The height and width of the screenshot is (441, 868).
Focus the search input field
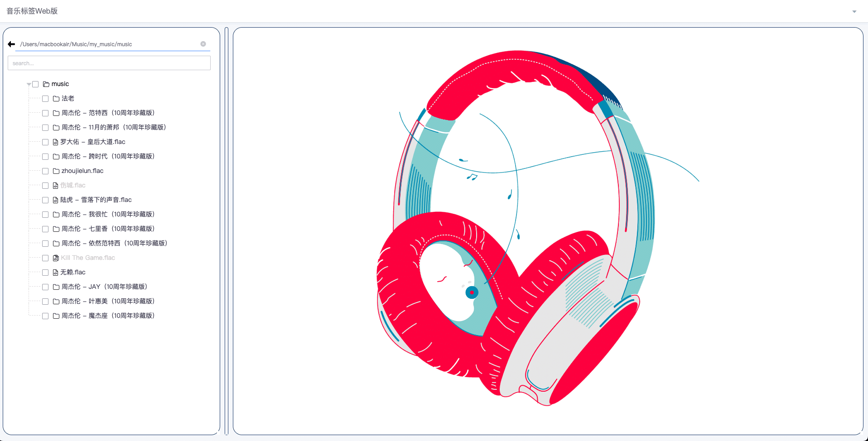coord(109,63)
